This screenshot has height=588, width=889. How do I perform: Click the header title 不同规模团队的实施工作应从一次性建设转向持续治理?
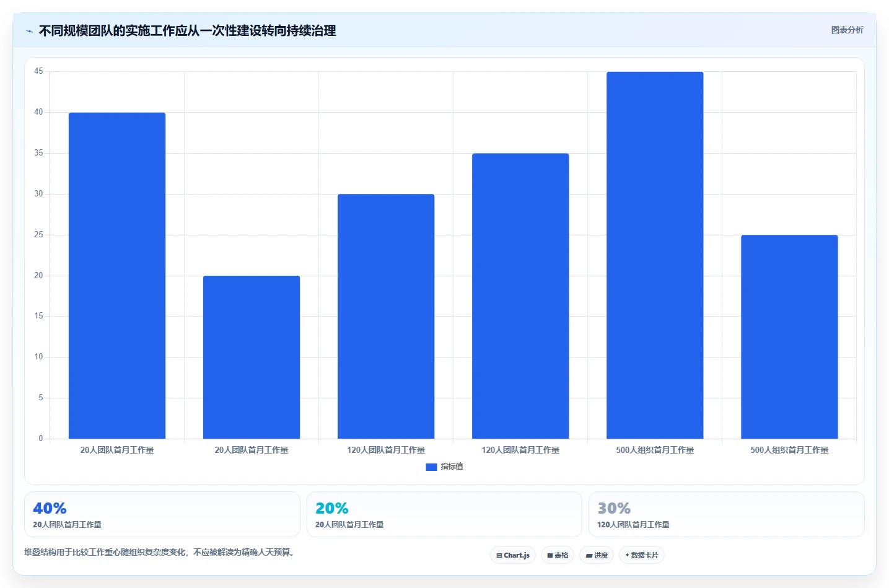187,31
